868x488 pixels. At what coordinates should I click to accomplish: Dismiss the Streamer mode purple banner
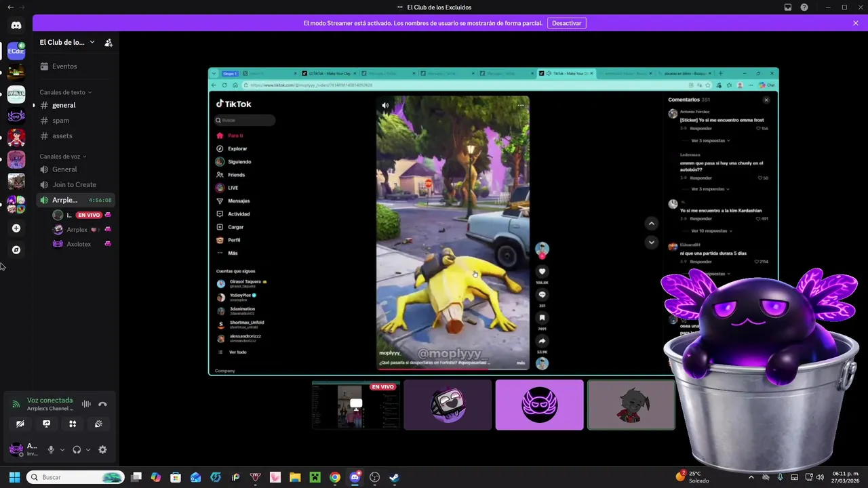click(x=856, y=23)
